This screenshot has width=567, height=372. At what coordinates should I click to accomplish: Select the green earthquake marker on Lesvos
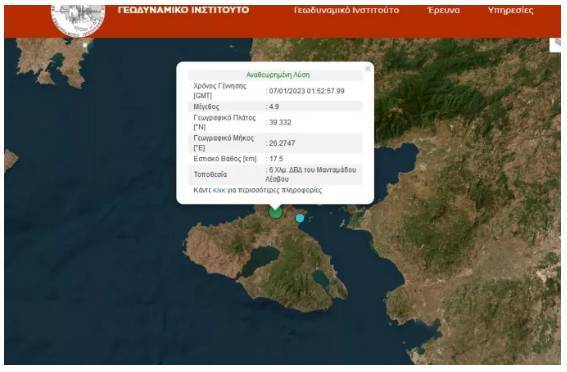[275, 213]
